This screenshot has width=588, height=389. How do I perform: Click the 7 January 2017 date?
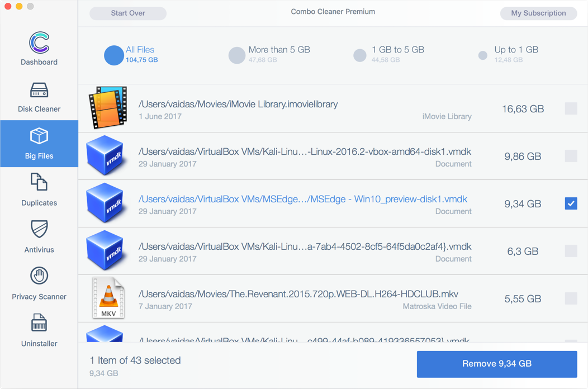165,306
